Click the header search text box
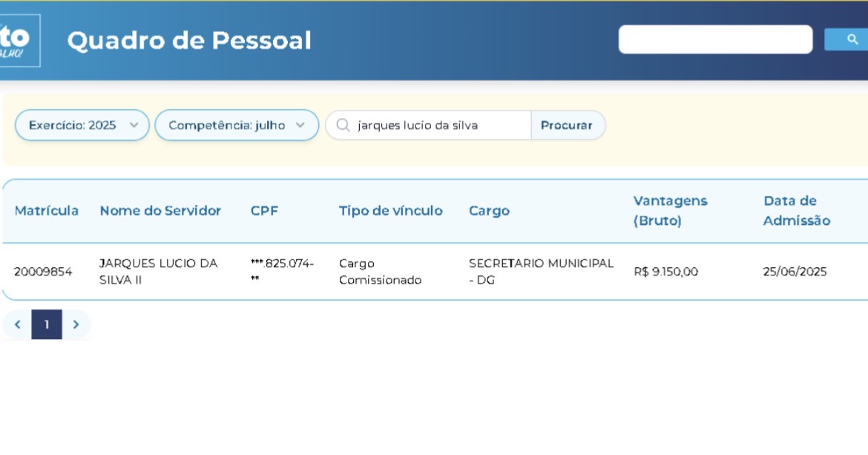Image resolution: width=868 pixels, height=455 pixels. tap(715, 39)
